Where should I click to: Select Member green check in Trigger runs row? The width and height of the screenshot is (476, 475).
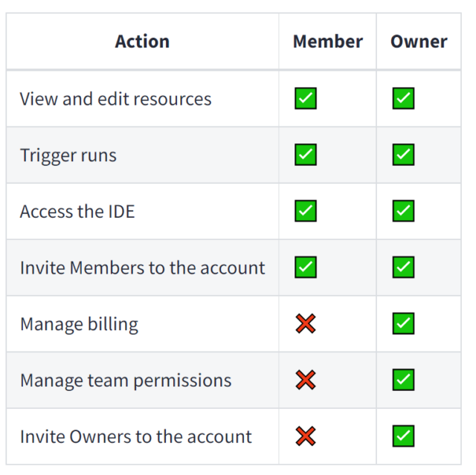click(x=306, y=155)
